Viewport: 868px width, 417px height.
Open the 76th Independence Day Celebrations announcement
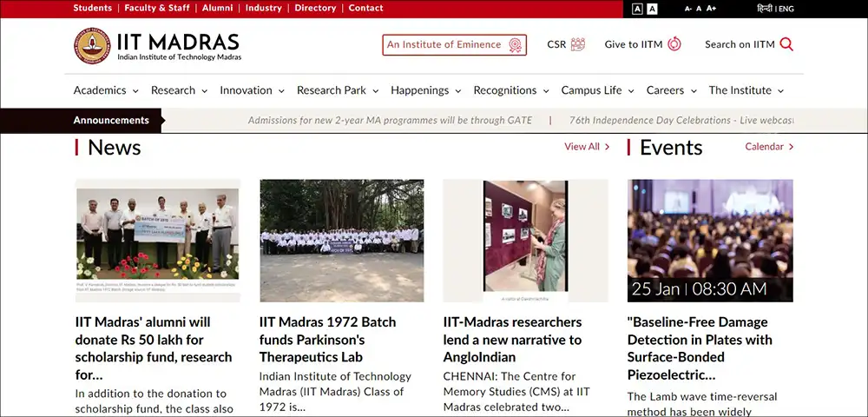(x=681, y=120)
